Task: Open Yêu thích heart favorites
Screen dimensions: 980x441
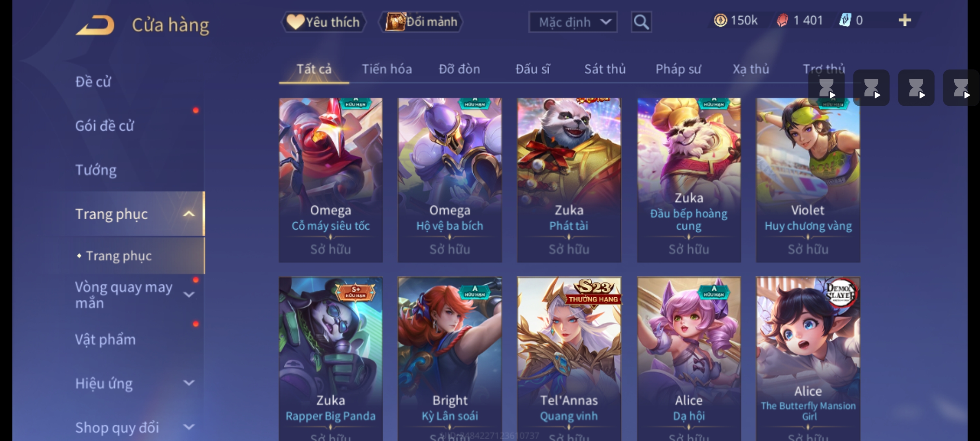Action: (x=323, y=22)
